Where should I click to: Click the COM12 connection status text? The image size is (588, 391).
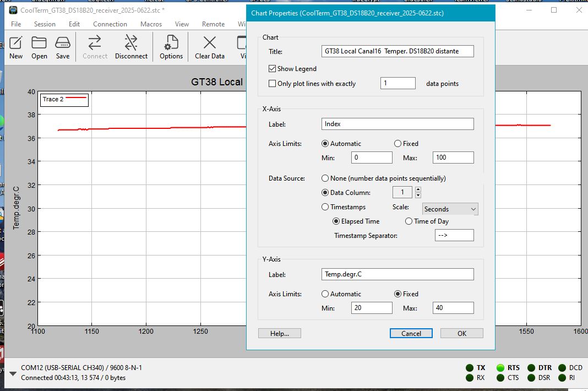pyautogui.click(x=81, y=368)
